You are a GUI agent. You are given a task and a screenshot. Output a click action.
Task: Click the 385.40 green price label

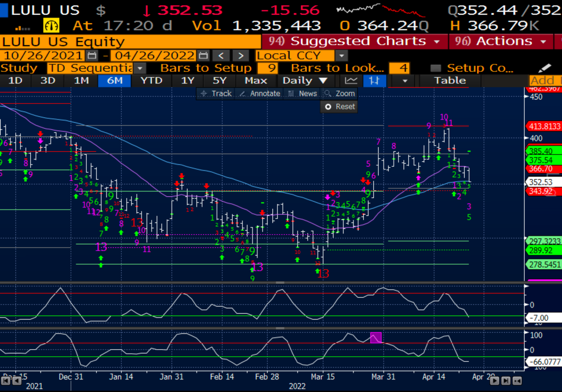(x=543, y=151)
